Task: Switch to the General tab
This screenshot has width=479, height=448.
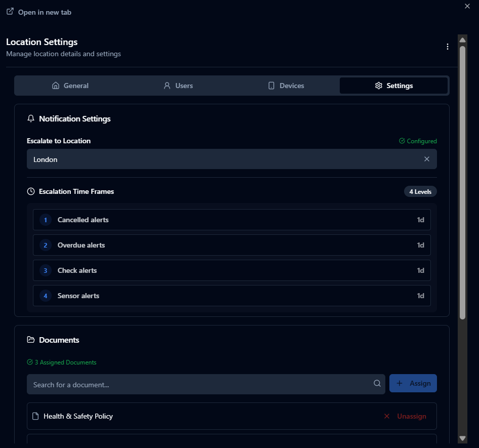Action: coord(70,86)
